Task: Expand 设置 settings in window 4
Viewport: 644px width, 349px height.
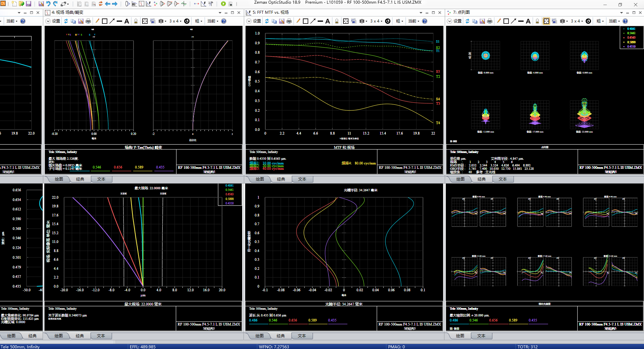Action: click(x=53, y=21)
